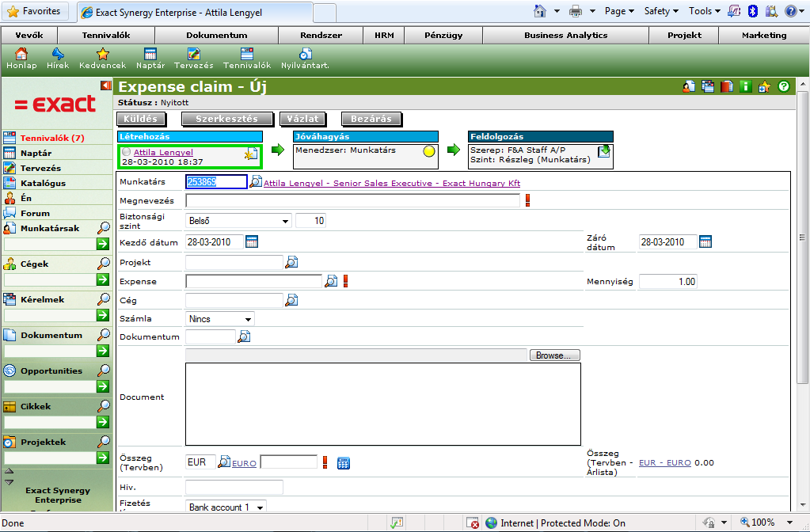The height and width of the screenshot is (532, 810).
Task: Click the gray radio circle beside Attila Lengyel
Action: pyautogui.click(x=126, y=152)
